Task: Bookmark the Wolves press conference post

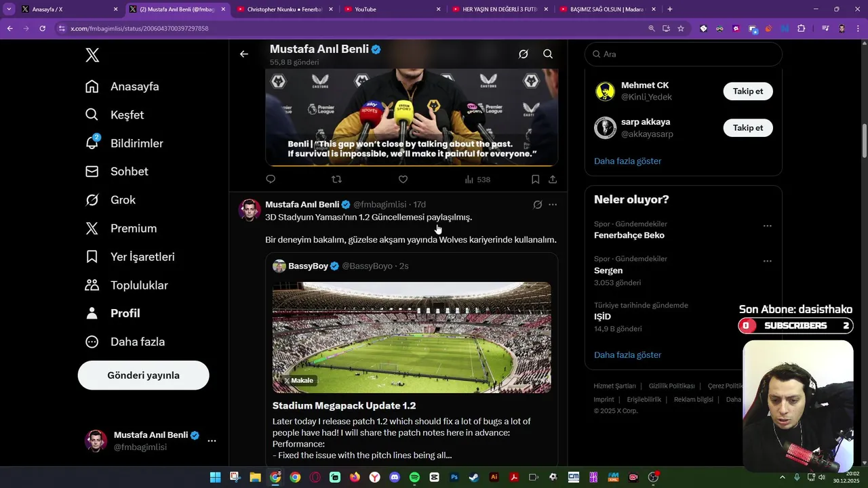Action: (x=535, y=180)
